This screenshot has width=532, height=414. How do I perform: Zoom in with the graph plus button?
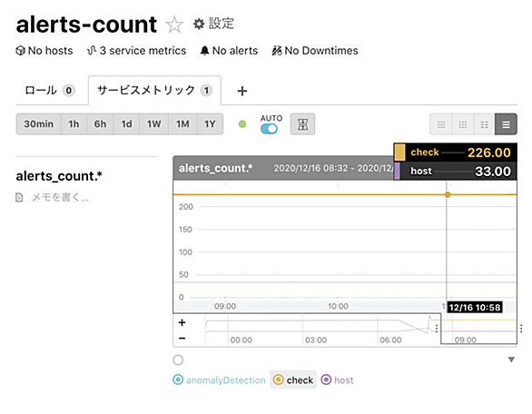click(x=182, y=322)
